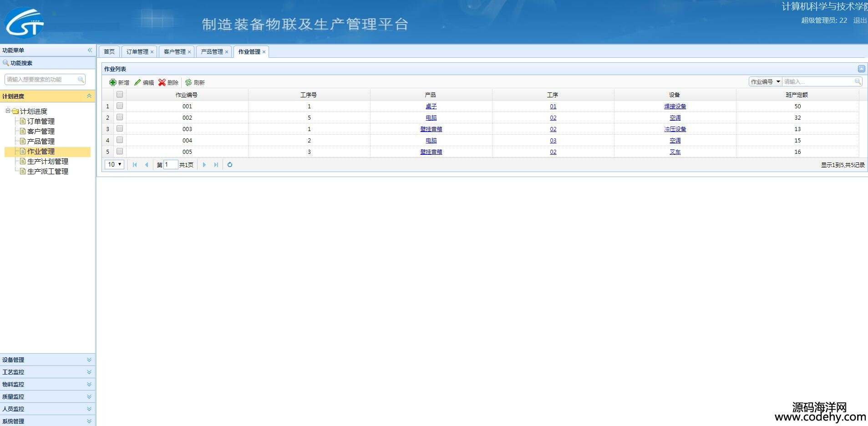The height and width of the screenshot is (426, 868).
Task: Open the 作业编号 search field dropdown
Action: pyautogui.click(x=778, y=81)
